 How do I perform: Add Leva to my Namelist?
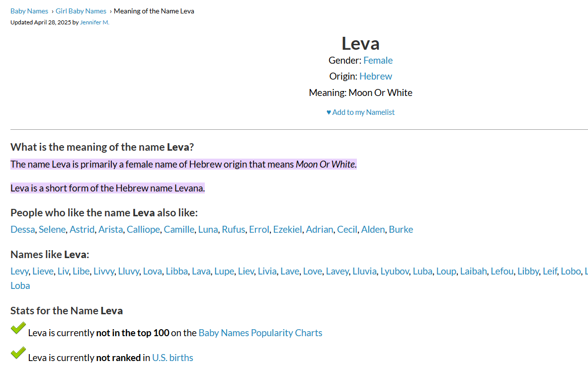click(360, 112)
